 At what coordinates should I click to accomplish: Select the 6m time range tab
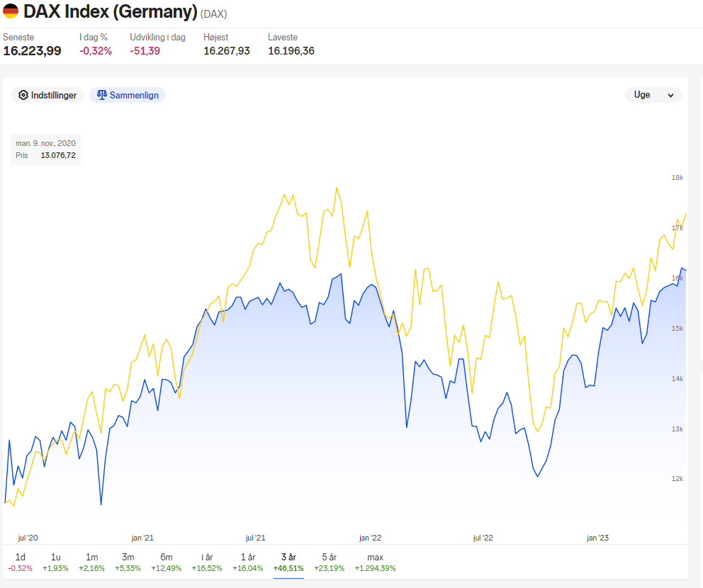click(167, 562)
